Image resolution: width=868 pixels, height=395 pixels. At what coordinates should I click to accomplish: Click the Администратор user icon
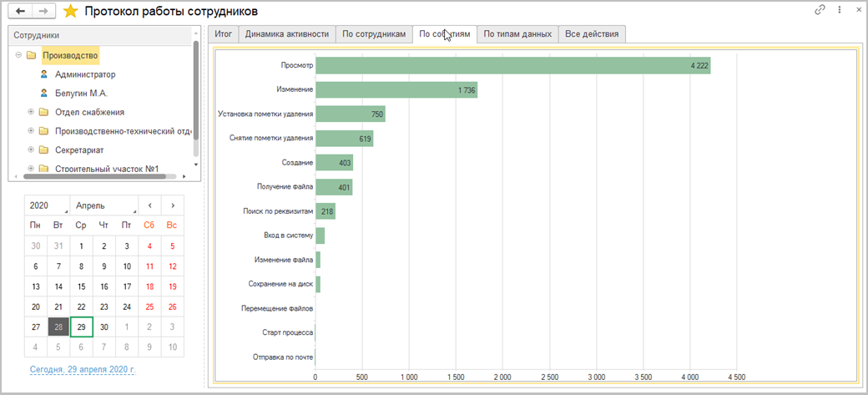click(x=43, y=73)
